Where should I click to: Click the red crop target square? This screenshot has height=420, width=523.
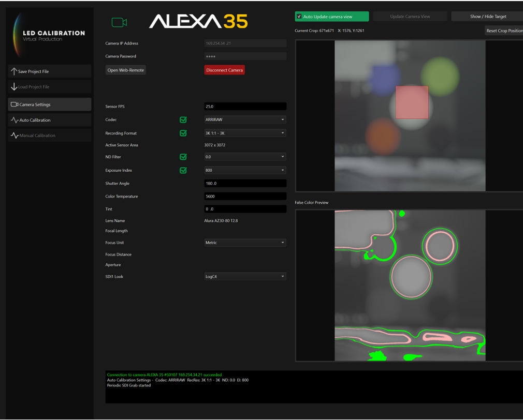[x=412, y=102]
